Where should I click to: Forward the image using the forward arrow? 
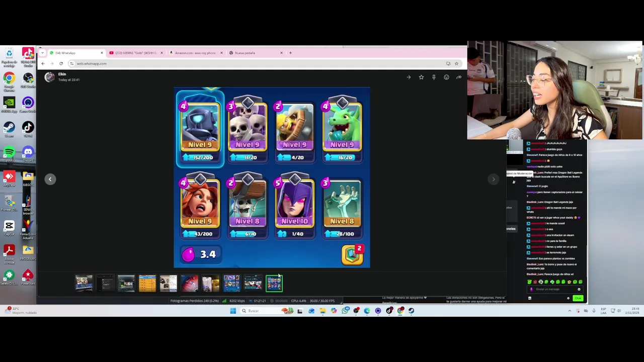(x=459, y=77)
